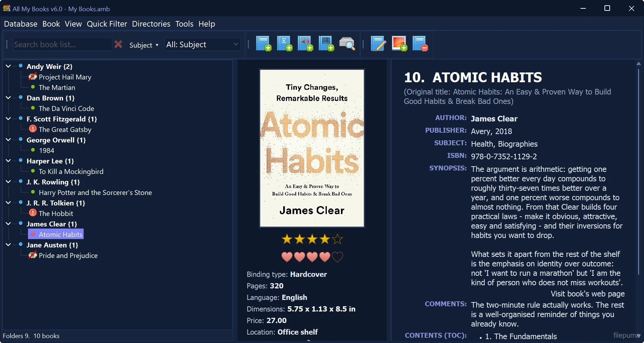This screenshot has width=644, height=343.
Task: Click the first gold star in the rating
Action: [287, 239]
